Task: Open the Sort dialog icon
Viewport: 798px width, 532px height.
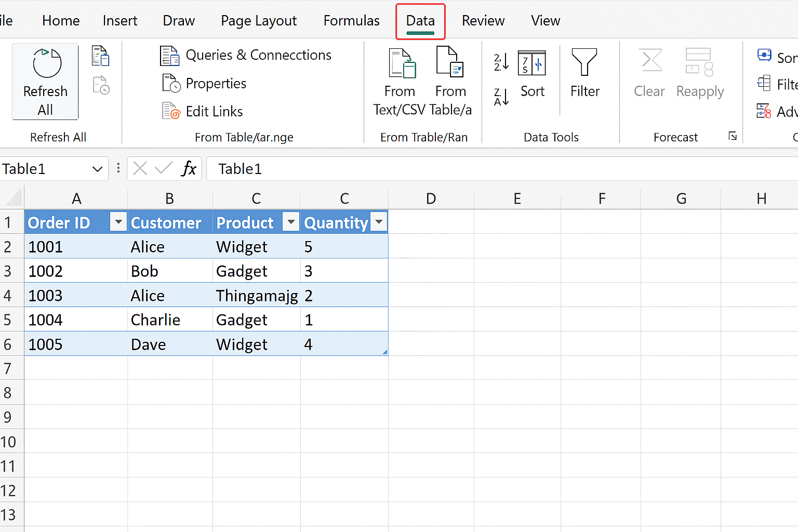Action: 532,63
